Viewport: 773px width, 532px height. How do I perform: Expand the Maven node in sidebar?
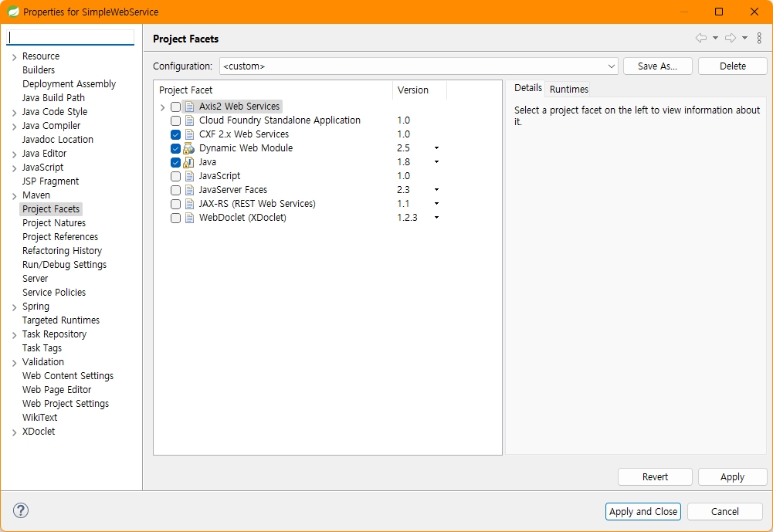pyautogui.click(x=14, y=196)
